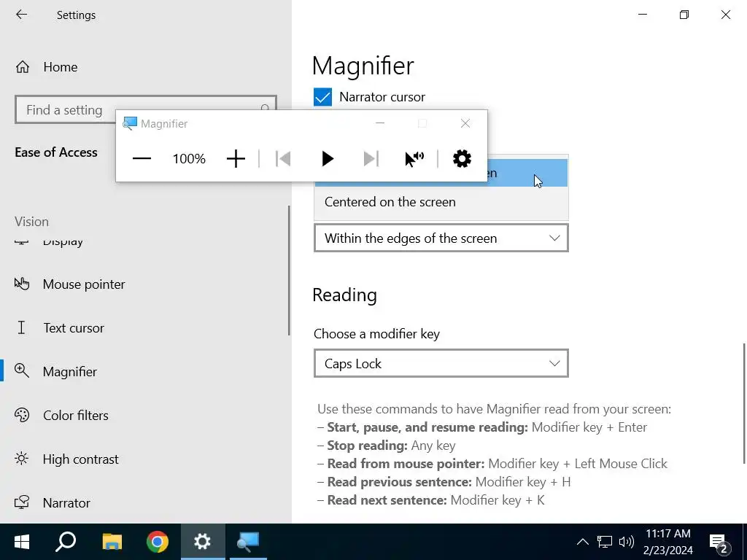Open Google Chrome from the taskbar
Viewport: 747px width, 560px height.
tap(158, 542)
